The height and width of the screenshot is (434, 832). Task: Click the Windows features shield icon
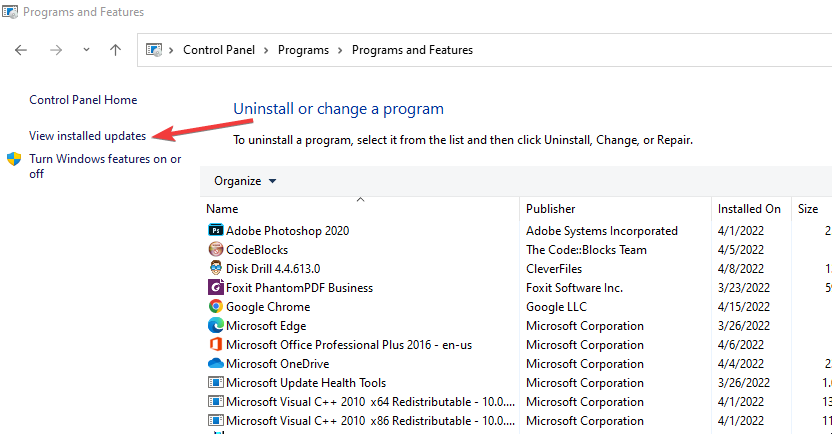point(14,159)
